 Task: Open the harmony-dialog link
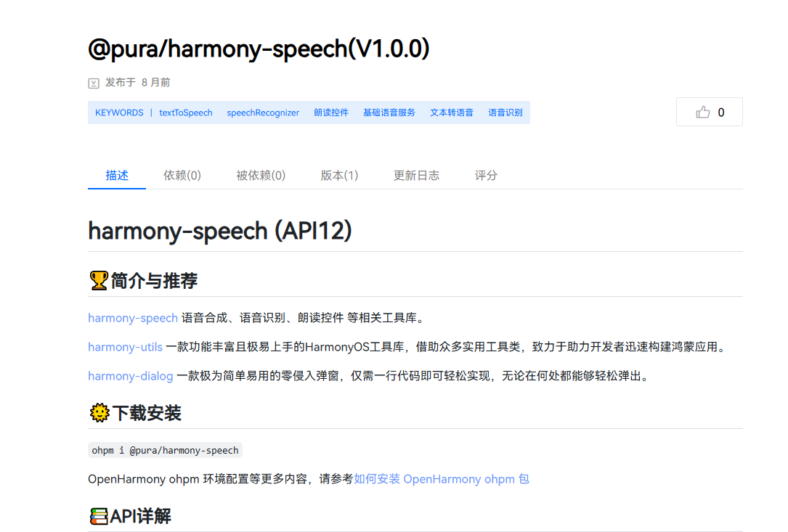pyautogui.click(x=130, y=376)
